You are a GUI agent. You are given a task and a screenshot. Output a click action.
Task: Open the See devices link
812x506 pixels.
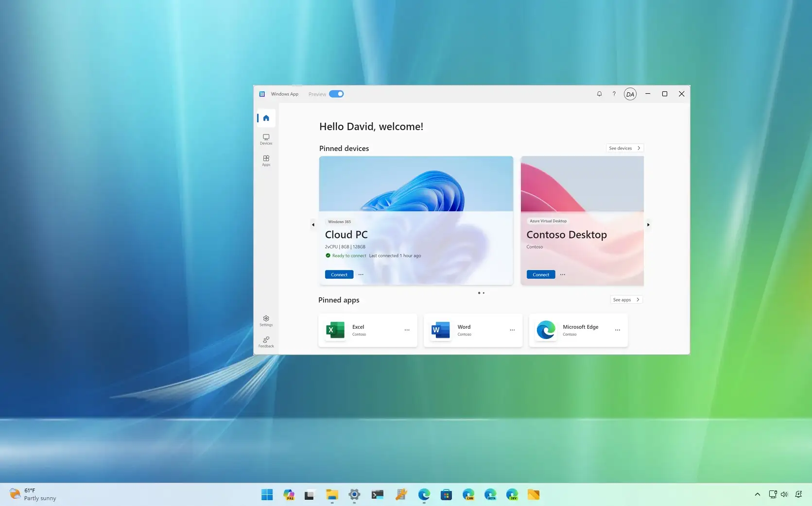click(x=624, y=148)
